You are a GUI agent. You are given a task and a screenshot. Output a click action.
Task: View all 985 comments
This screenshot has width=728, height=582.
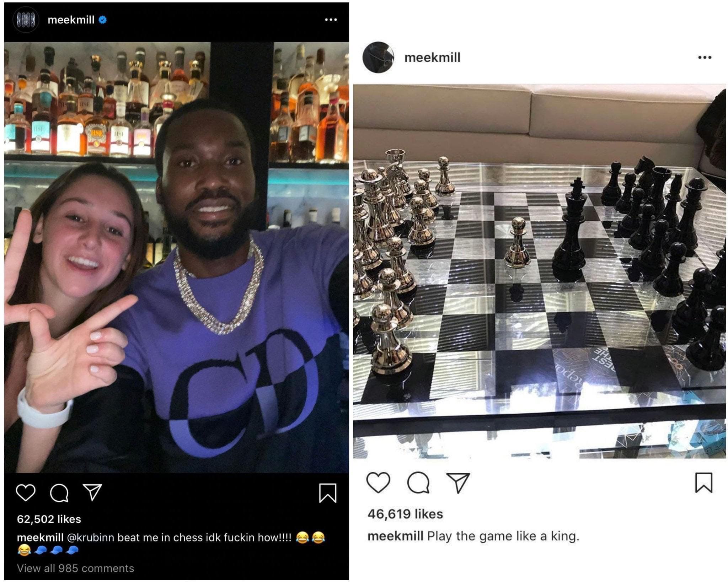(76, 568)
